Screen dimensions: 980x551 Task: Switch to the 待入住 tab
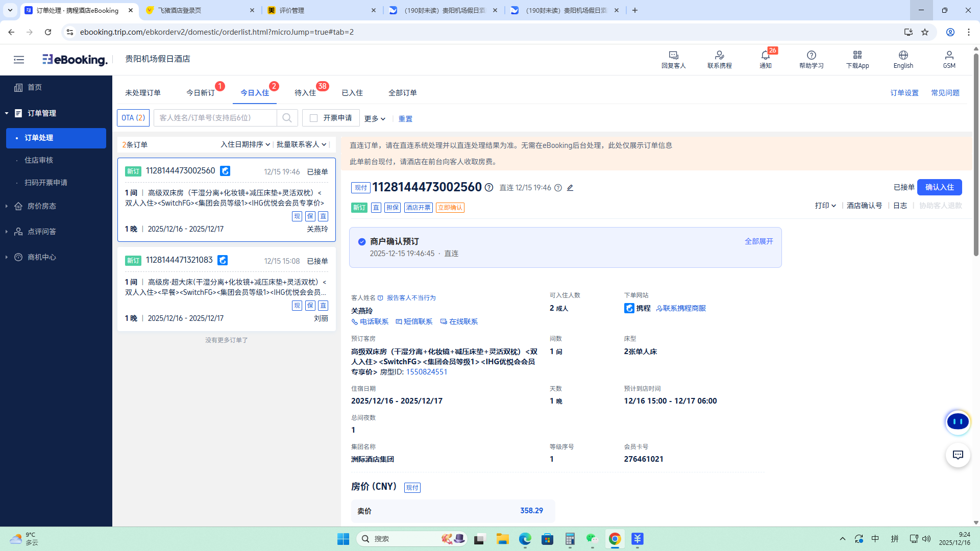coord(305,93)
